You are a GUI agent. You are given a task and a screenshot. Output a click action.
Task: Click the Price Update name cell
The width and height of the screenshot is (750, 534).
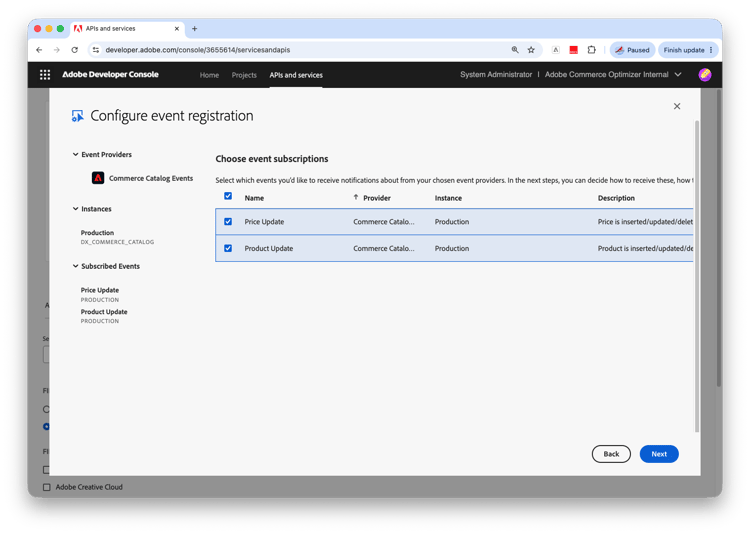coord(264,222)
